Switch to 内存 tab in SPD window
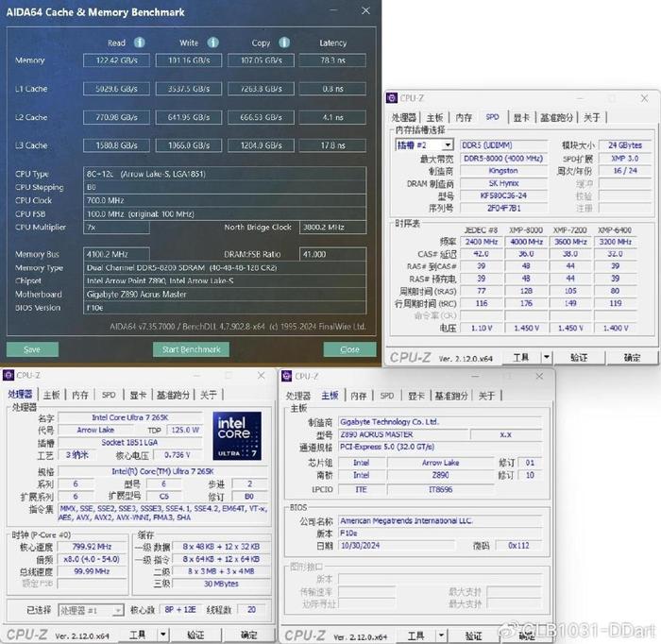The image size is (661, 644). pyautogui.click(x=464, y=118)
